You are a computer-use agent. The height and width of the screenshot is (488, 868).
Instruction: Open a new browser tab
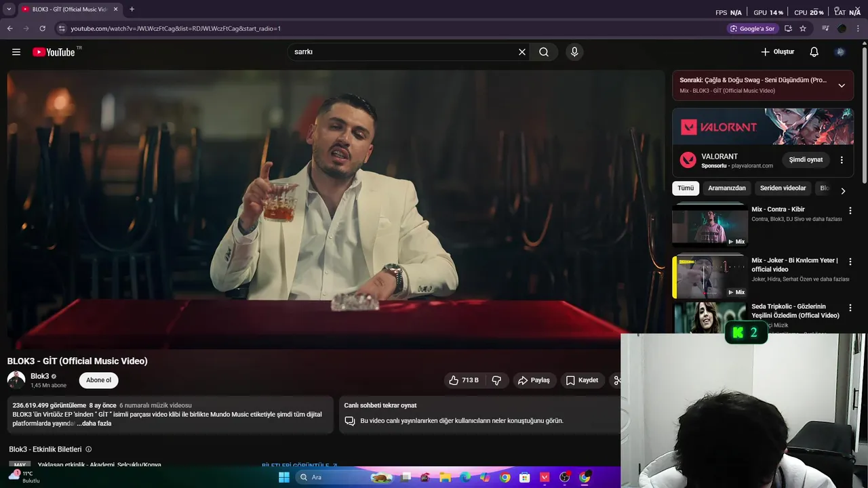132,9
